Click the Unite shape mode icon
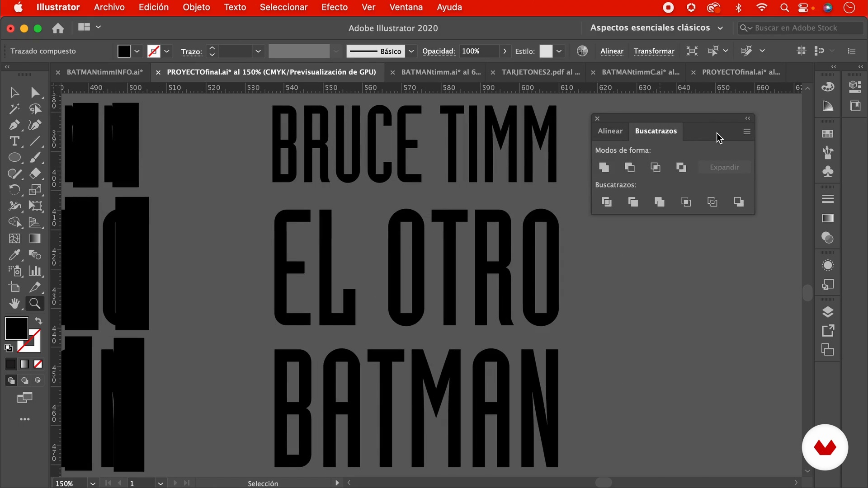Viewport: 868px width, 488px height. click(x=604, y=168)
